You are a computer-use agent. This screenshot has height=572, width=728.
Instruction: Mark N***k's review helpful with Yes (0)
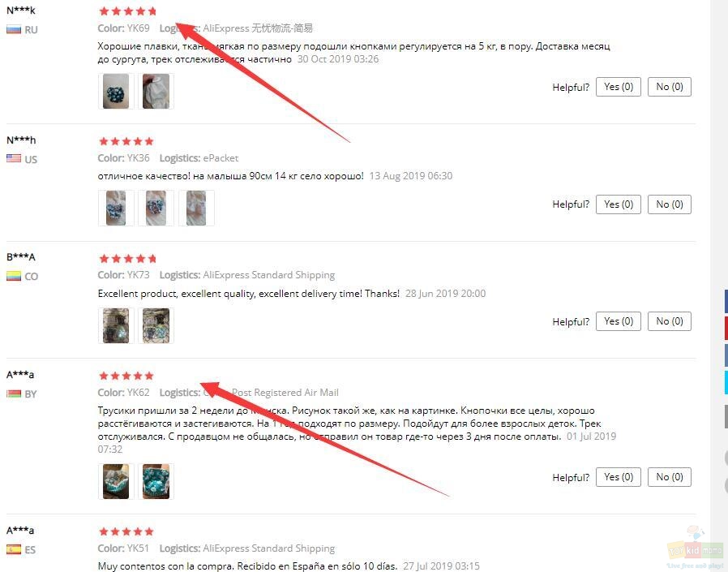(x=619, y=87)
